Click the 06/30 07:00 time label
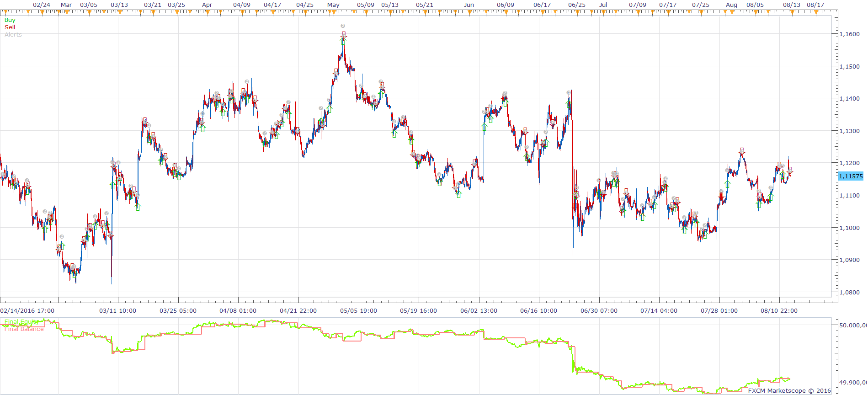The width and height of the screenshot is (868, 395). 599,311
